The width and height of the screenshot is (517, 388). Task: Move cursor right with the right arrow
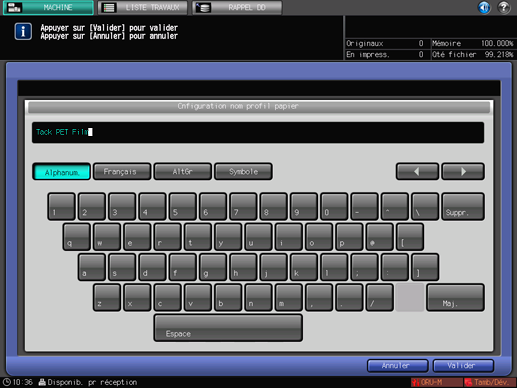click(x=463, y=172)
